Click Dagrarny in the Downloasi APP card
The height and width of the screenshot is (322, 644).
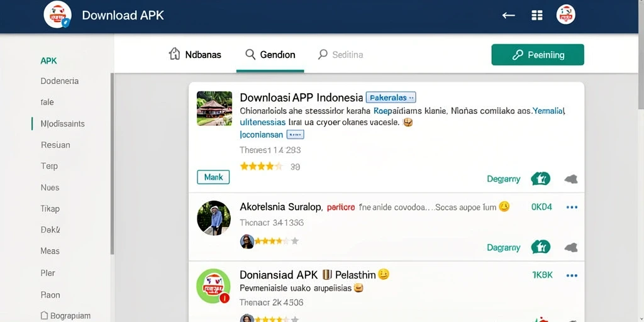[504, 179]
